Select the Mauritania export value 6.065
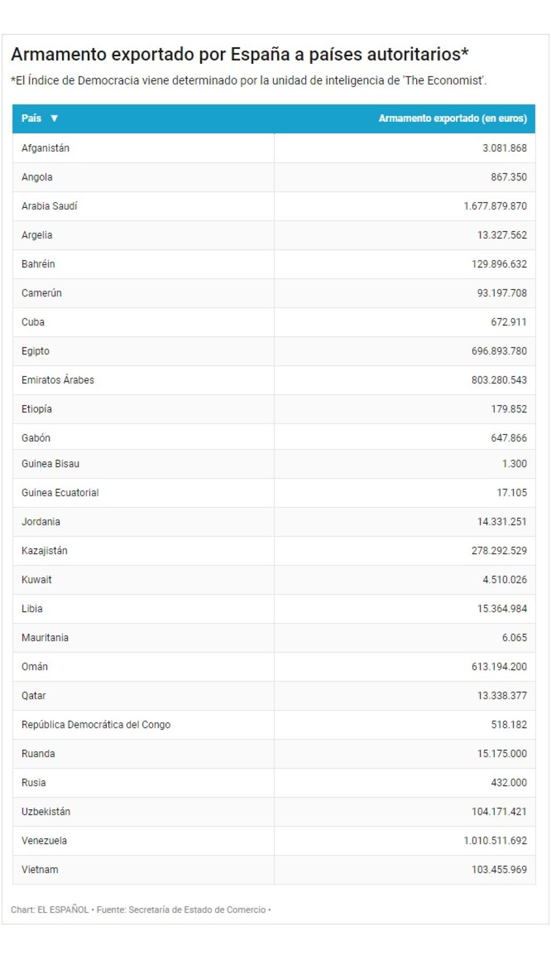 coord(514,638)
